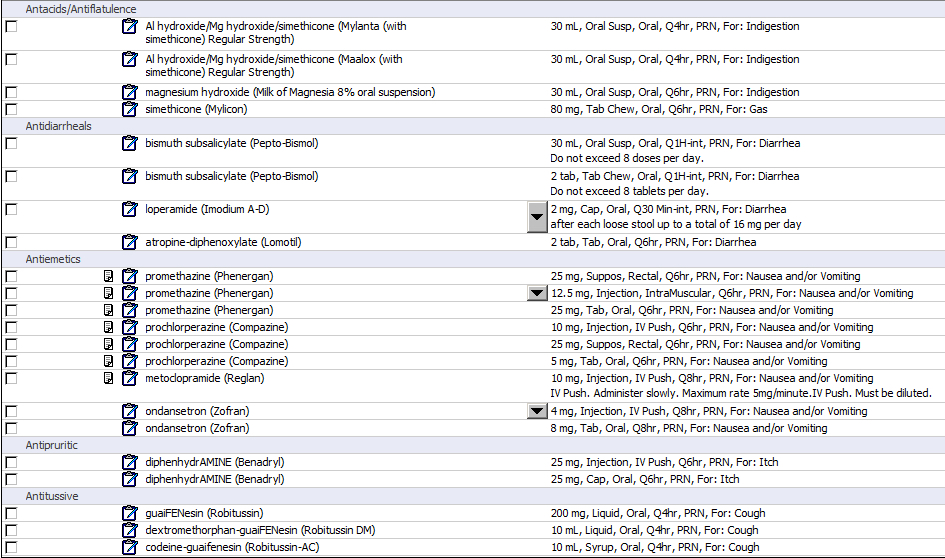Viewport: 945px width, 558px height.
Task: Click 'IV Push. Administer slowly' metoclopramide comment
Action: [741, 393]
